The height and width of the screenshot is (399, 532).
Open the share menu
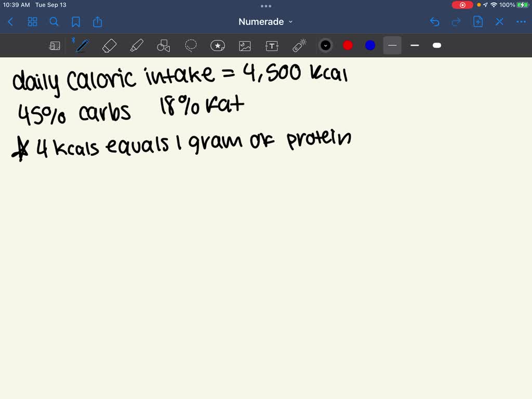pos(98,22)
